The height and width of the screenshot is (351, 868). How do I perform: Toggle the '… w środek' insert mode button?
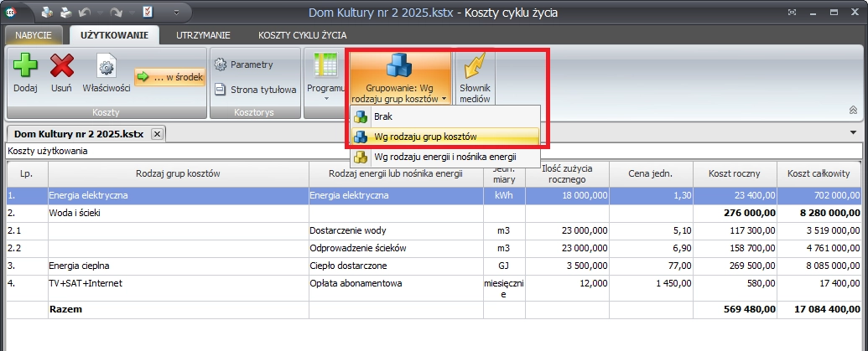170,77
